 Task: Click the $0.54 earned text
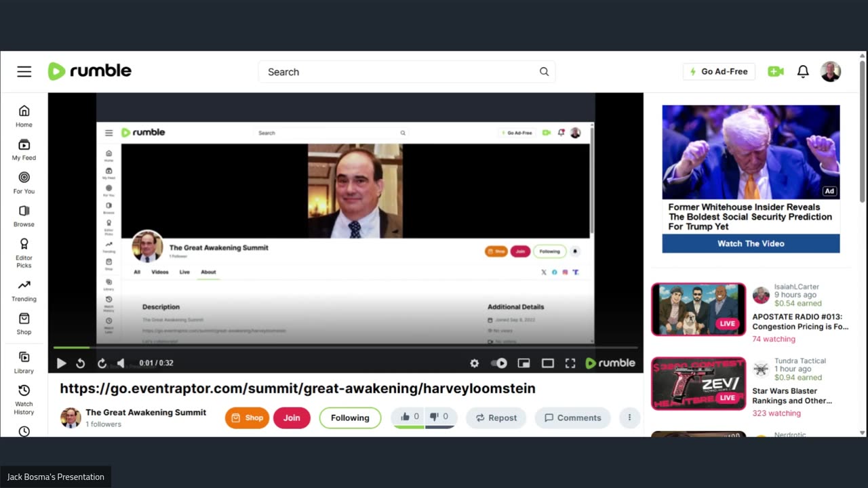click(798, 304)
